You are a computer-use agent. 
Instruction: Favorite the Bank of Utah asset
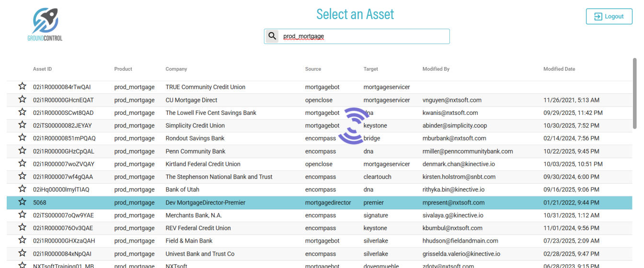click(22, 189)
